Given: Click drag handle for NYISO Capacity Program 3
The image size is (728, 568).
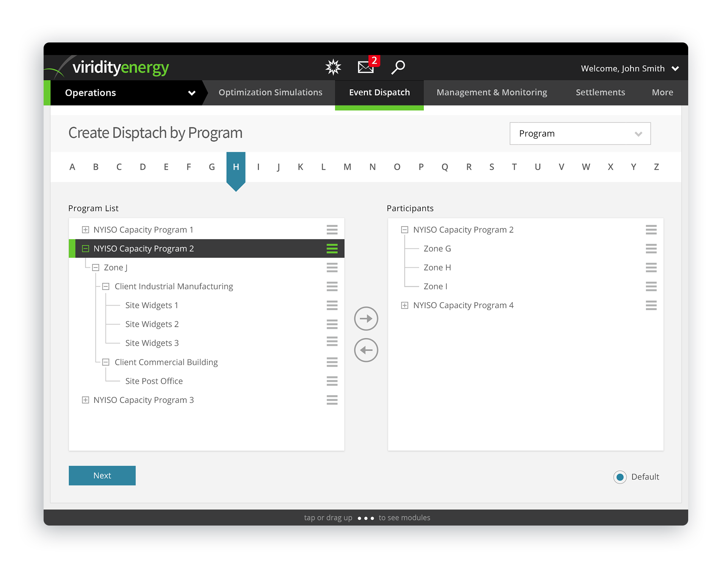Looking at the screenshot, I should click(332, 400).
